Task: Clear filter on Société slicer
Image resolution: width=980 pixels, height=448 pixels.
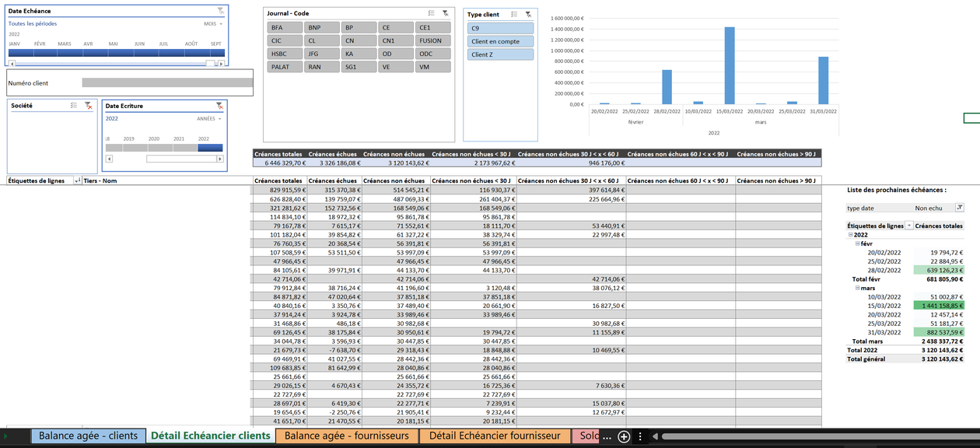Action: tap(88, 105)
